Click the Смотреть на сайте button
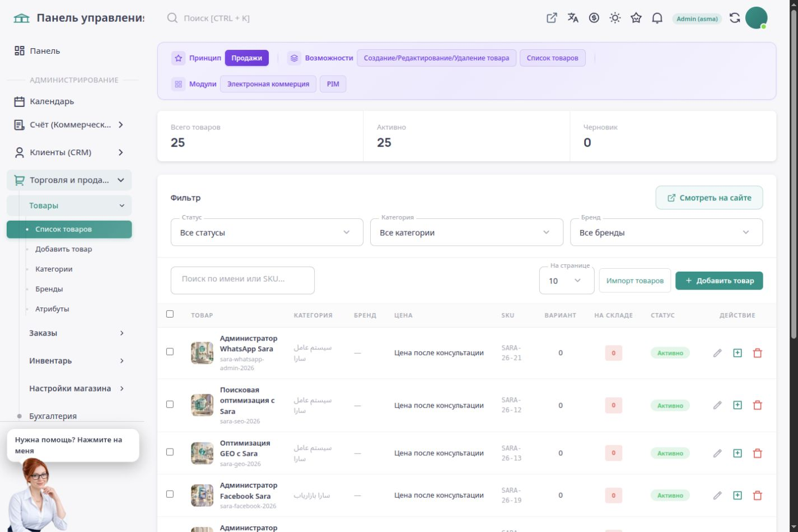Screen dimensions: 798x532 coord(709,198)
